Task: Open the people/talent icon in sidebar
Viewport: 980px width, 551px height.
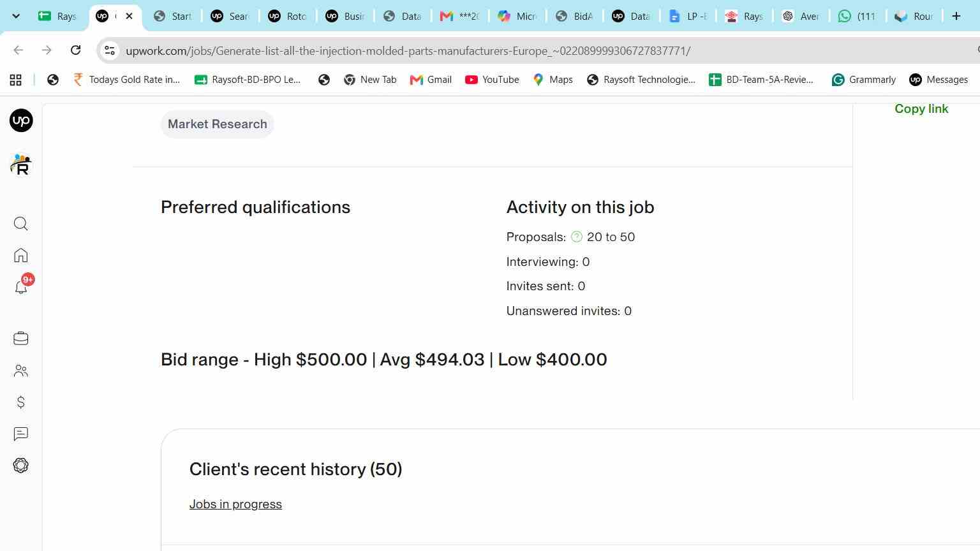Action: pos(21,371)
